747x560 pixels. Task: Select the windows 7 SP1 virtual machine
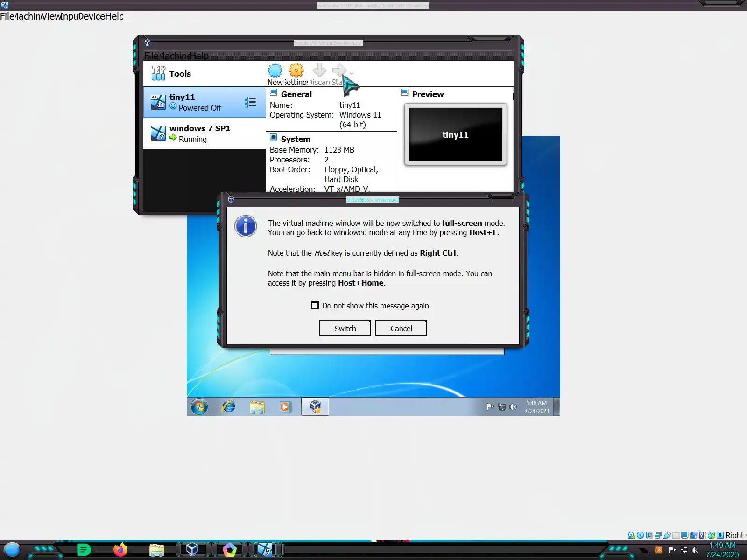[204, 133]
